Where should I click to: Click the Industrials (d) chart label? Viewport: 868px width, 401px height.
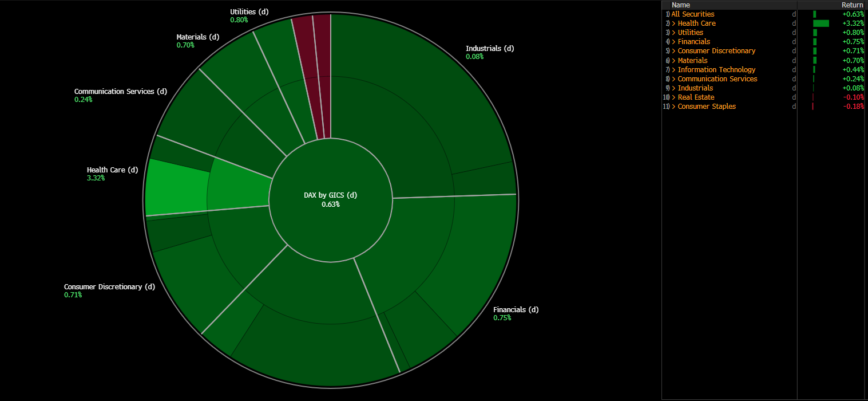pyautogui.click(x=489, y=49)
